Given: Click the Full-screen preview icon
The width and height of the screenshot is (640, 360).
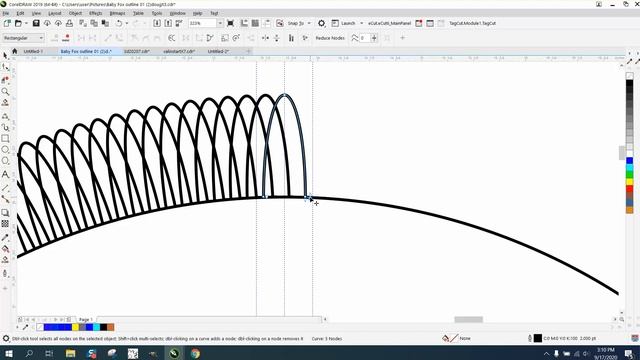Looking at the screenshot, I should pos(230,23).
